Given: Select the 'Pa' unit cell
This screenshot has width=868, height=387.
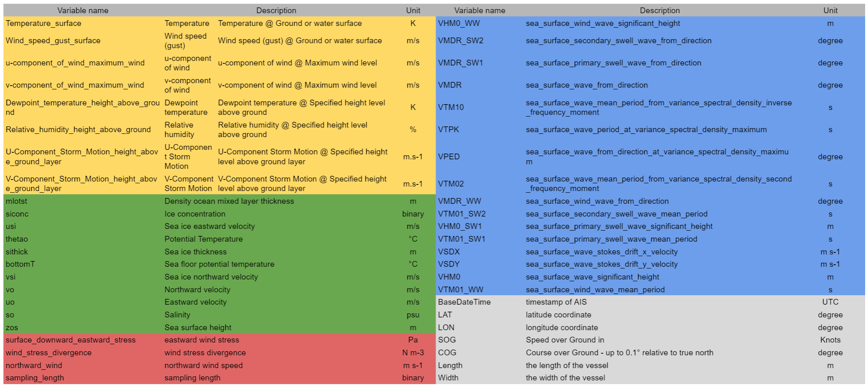Looking at the screenshot, I should point(413,340).
